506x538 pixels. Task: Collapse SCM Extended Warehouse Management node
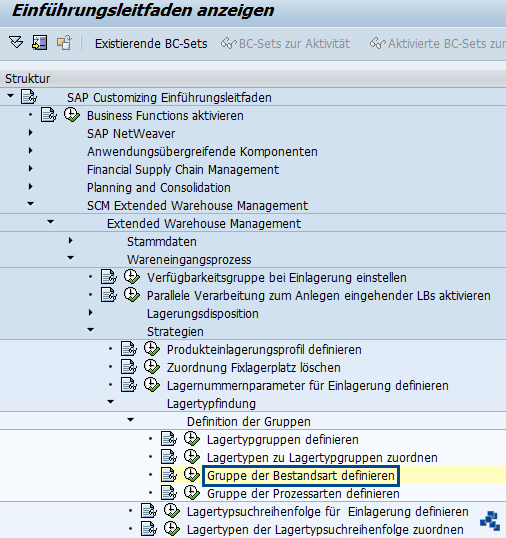tap(31, 204)
